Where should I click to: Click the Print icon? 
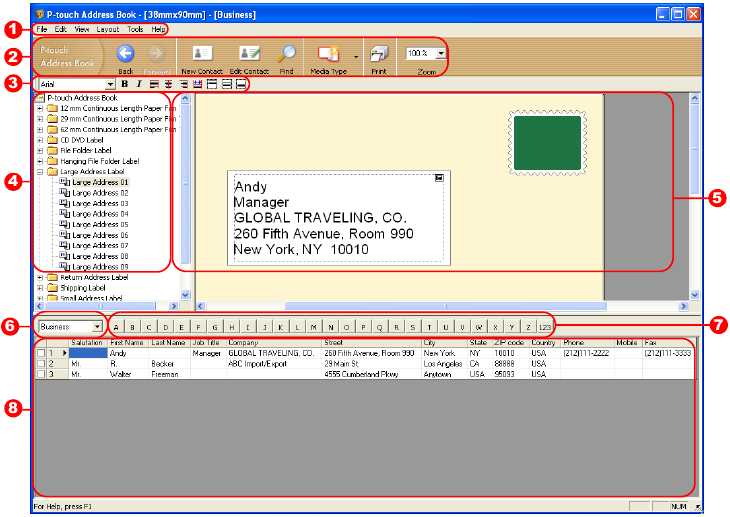[x=379, y=54]
